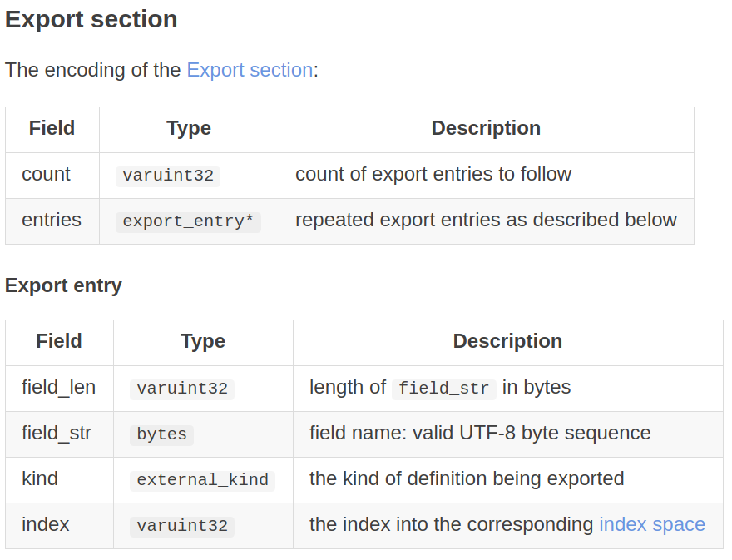Follow the index space link

point(651,524)
